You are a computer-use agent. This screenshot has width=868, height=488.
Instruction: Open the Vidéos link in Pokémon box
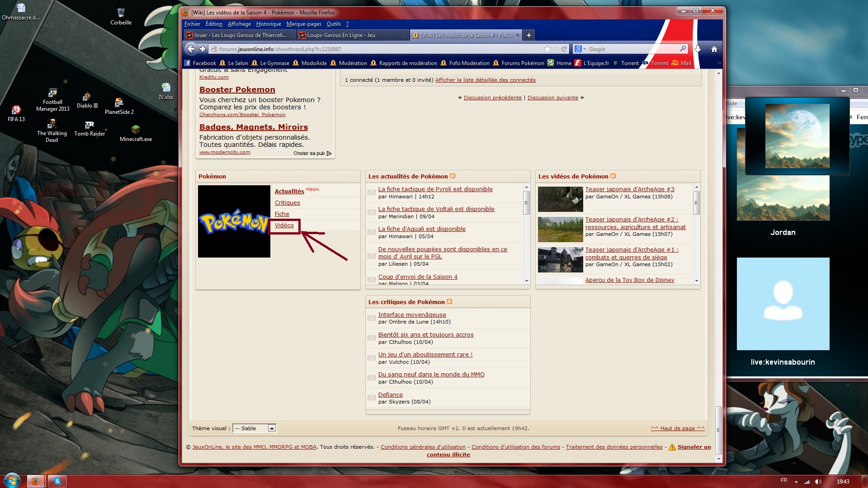tap(284, 225)
